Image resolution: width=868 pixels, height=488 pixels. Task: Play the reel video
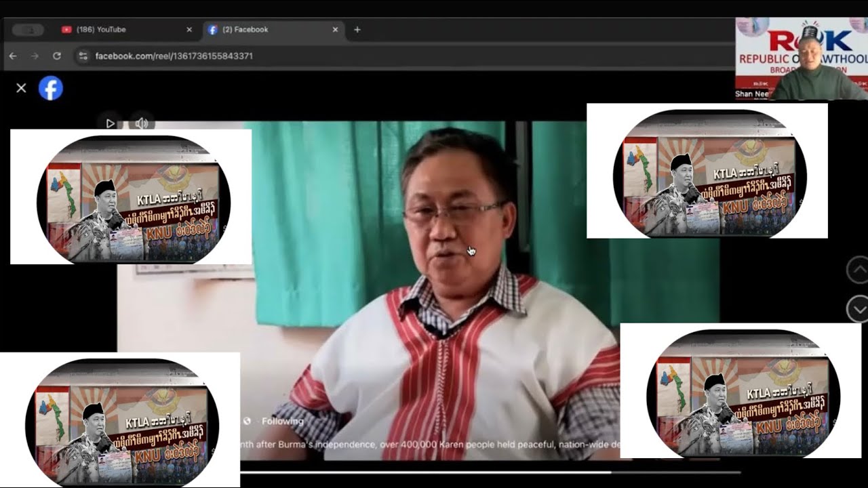(110, 123)
